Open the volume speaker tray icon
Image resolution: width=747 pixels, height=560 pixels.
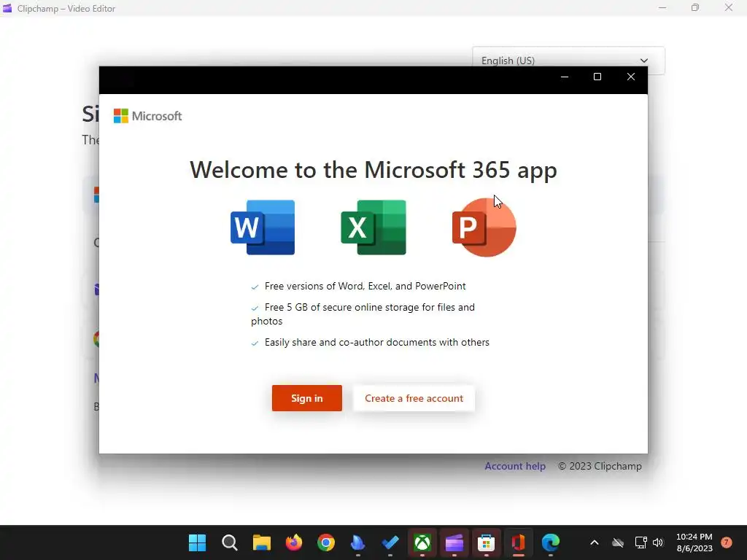[658, 542]
